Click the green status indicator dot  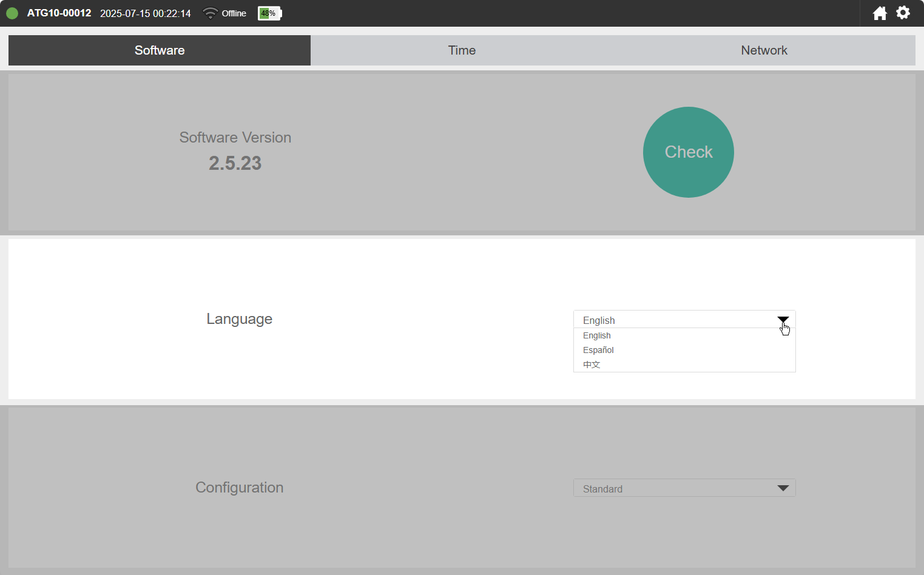[x=12, y=13]
